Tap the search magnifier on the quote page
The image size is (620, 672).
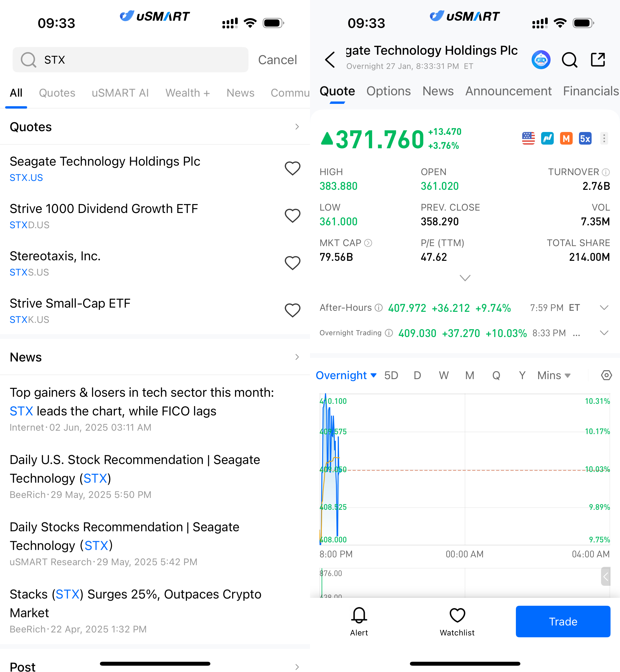coord(569,60)
